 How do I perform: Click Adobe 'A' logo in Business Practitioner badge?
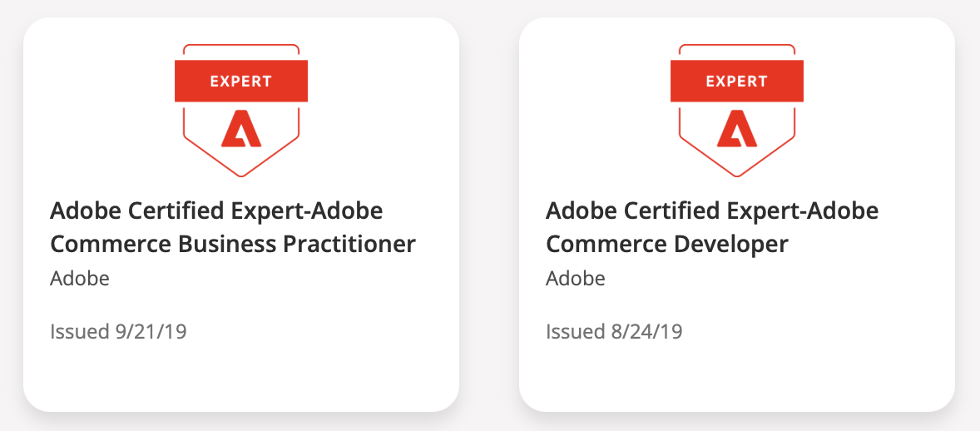click(x=241, y=128)
